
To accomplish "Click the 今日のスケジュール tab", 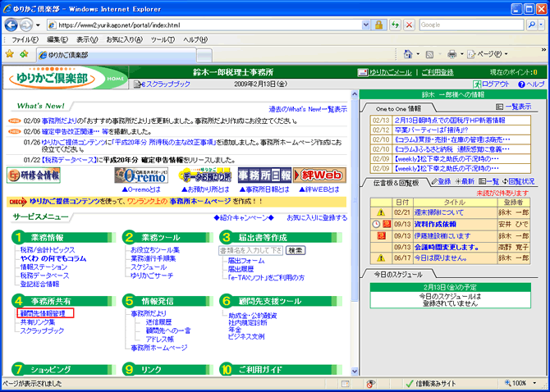I will [398, 275].
